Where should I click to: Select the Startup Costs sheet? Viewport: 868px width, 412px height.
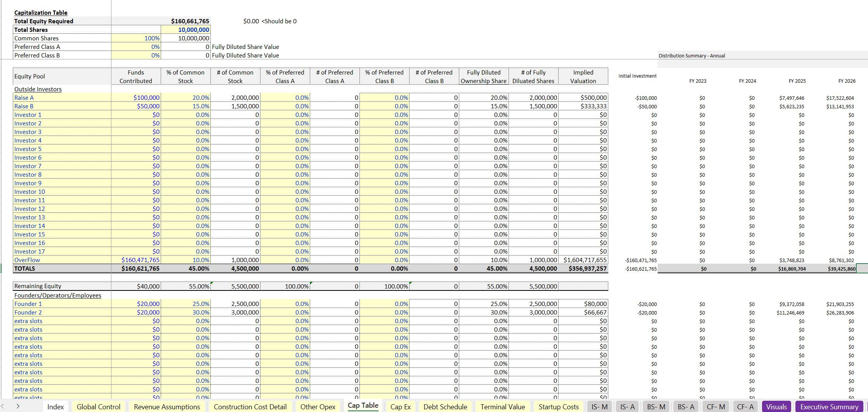point(558,407)
